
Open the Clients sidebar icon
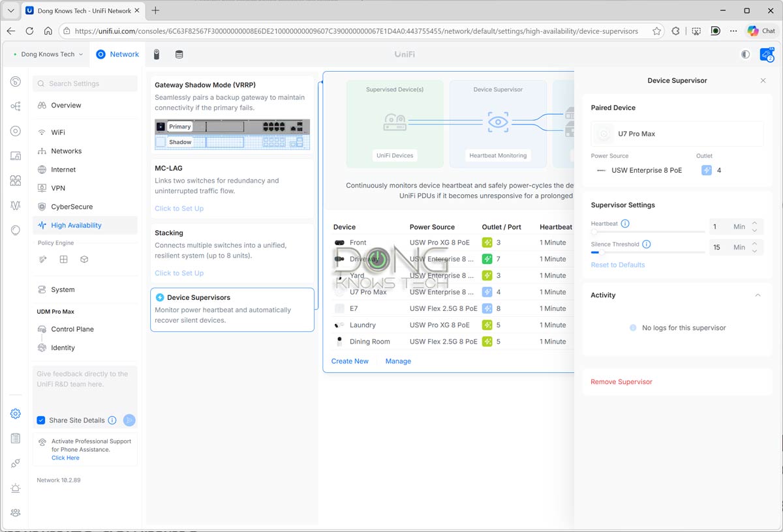coord(14,182)
